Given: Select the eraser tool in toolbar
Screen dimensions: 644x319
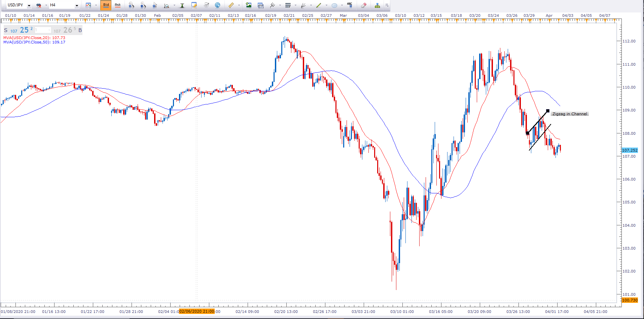Looking at the screenshot, I should click(x=363, y=5).
